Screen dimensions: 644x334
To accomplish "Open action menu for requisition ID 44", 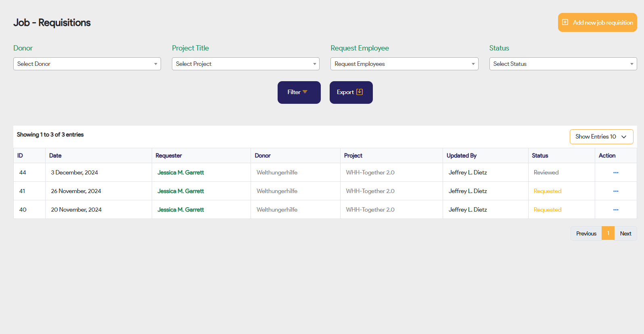I will click(615, 172).
